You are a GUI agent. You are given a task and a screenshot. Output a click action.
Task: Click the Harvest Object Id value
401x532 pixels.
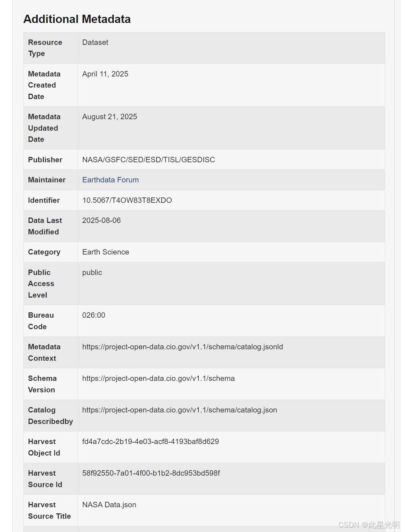(150, 442)
